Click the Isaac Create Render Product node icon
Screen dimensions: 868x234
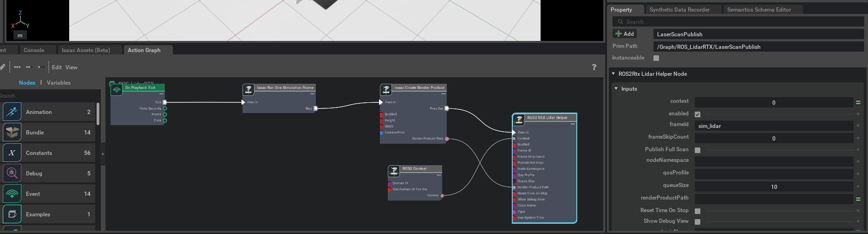[386, 89]
